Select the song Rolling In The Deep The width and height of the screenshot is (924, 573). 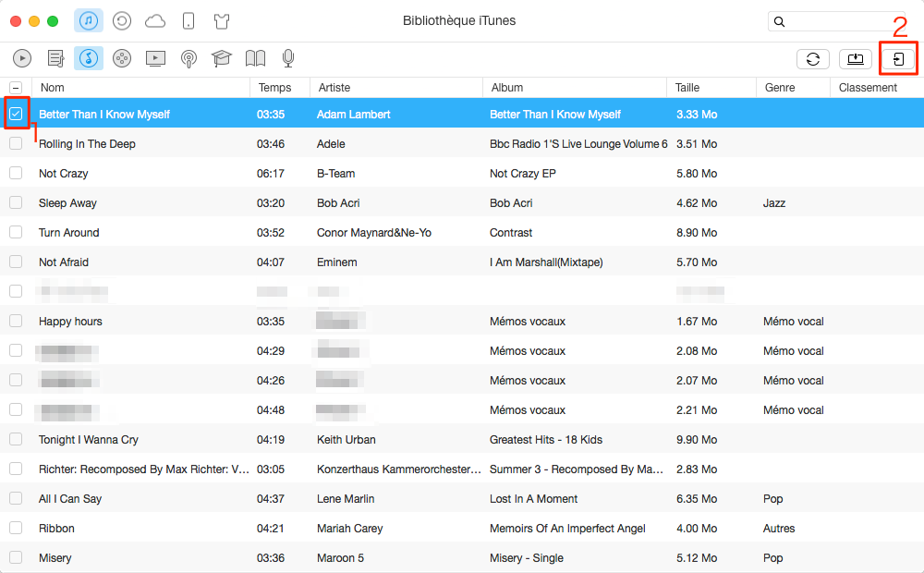pyautogui.click(x=87, y=144)
